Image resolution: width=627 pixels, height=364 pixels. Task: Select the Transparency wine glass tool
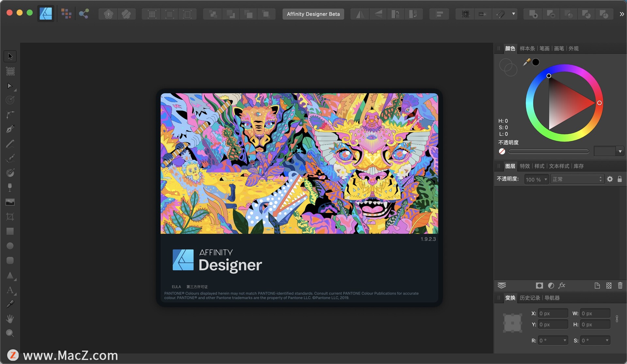click(x=10, y=187)
